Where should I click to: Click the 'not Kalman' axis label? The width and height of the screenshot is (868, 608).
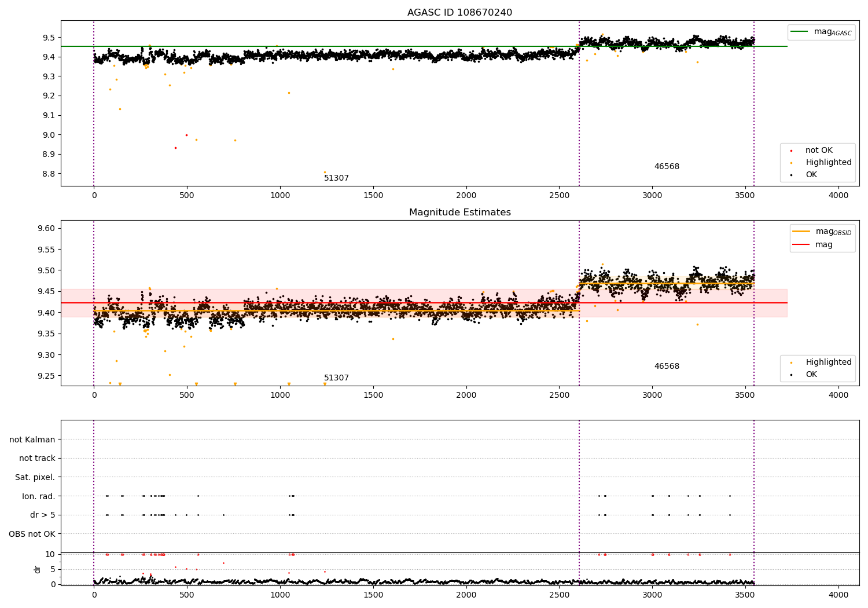tap(32, 439)
